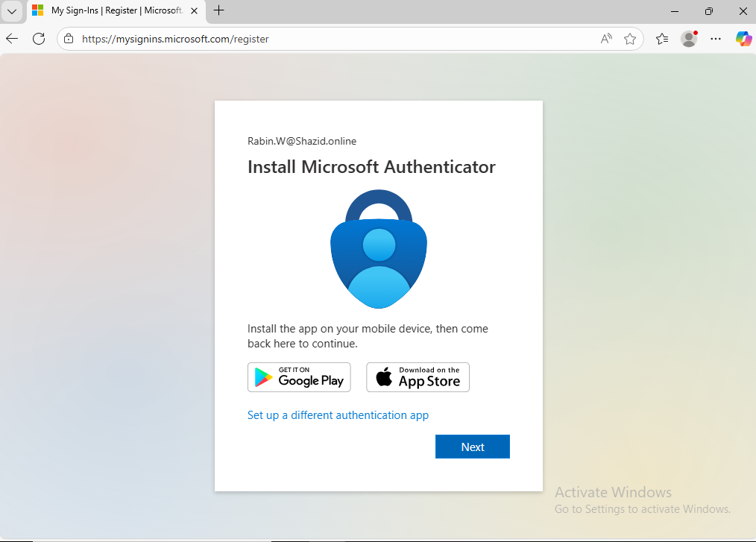Click Rabin.W@Shazid.online account text
The height and width of the screenshot is (542, 756).
click(302, 142)
